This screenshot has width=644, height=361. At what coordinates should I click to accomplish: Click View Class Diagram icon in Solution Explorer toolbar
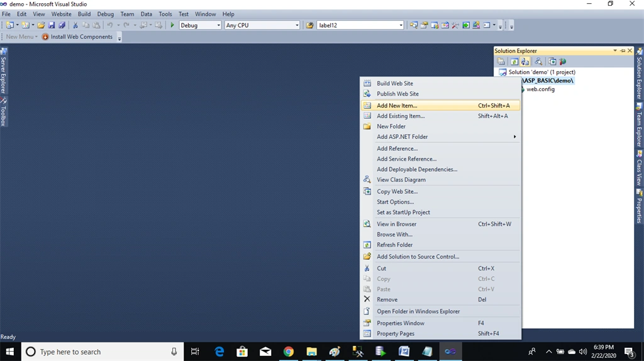tap(538, 62)
